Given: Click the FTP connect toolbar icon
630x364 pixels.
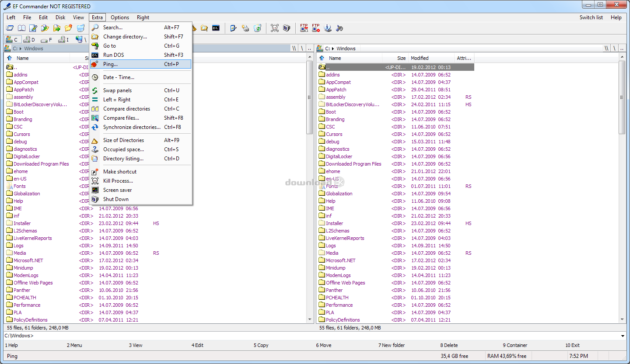Looking at the screenshot, I should coord(304,28).
